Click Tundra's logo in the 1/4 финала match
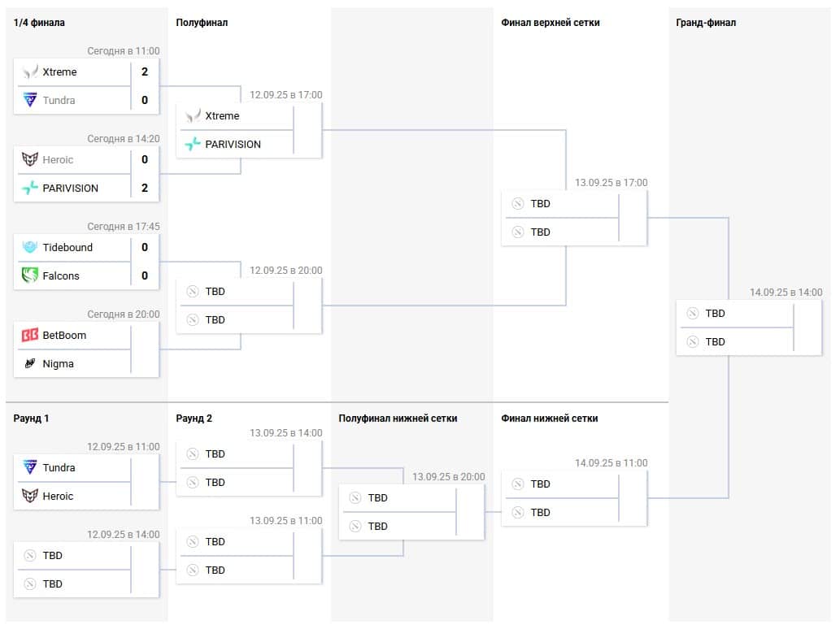The width and height of the screenshot is (840, 629). (30, 100)
